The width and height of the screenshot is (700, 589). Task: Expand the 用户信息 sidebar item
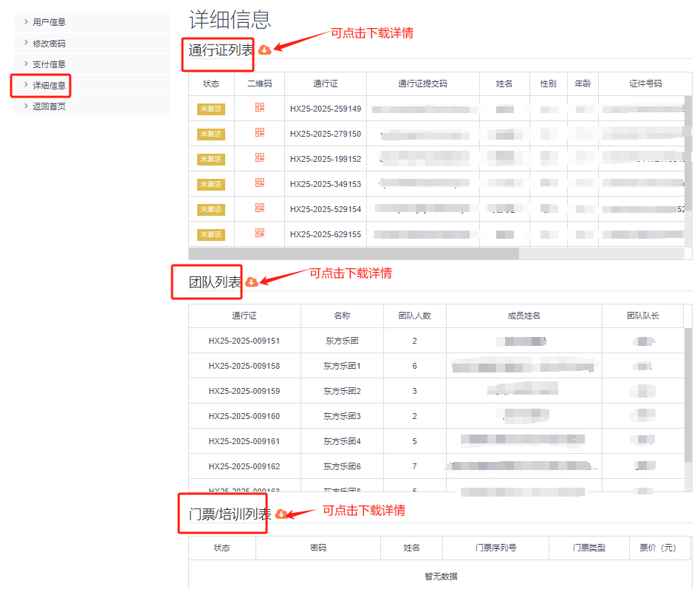pyautogui.click(x=49, y=22)
